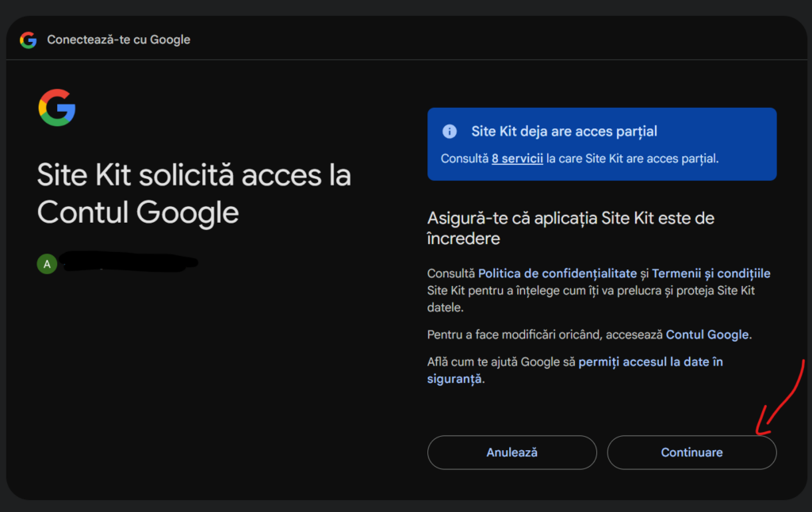Click the Anulează button
This screenshot has width=812, height=512.
pyautogui.click(x=511, y=453)
